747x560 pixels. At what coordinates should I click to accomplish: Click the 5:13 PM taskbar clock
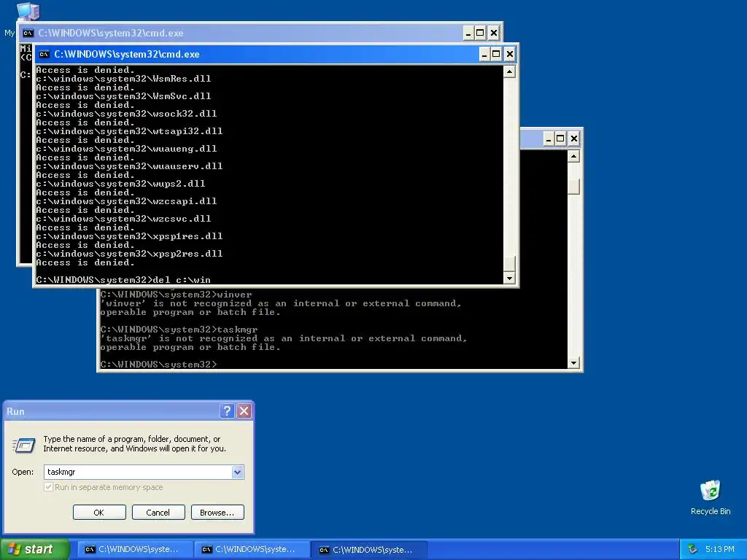coord(719,549)
